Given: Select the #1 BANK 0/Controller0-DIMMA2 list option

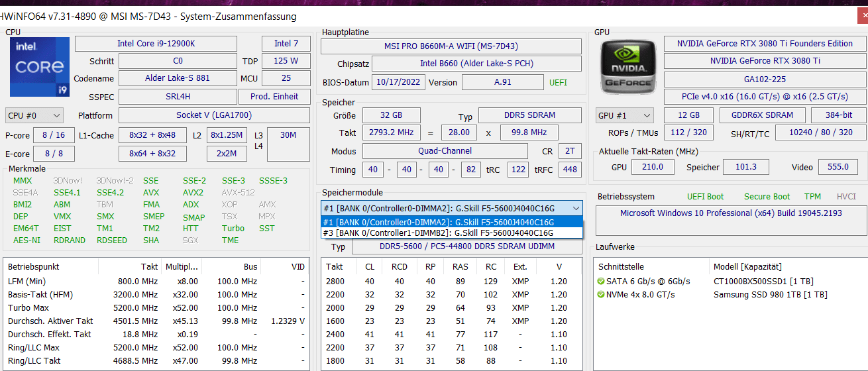Looking at the screenshot, I should click(451, 222).
